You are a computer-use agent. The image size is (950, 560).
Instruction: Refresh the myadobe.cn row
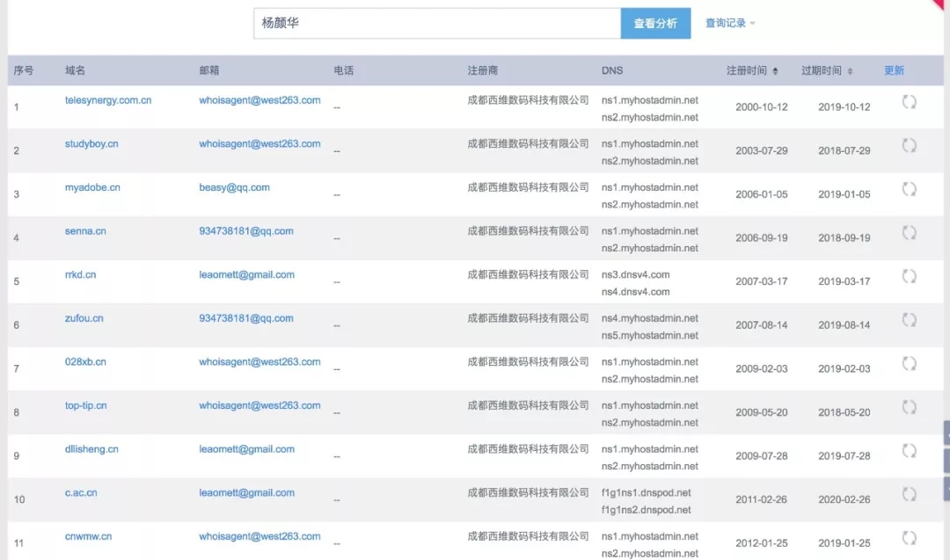coord(909,190)
